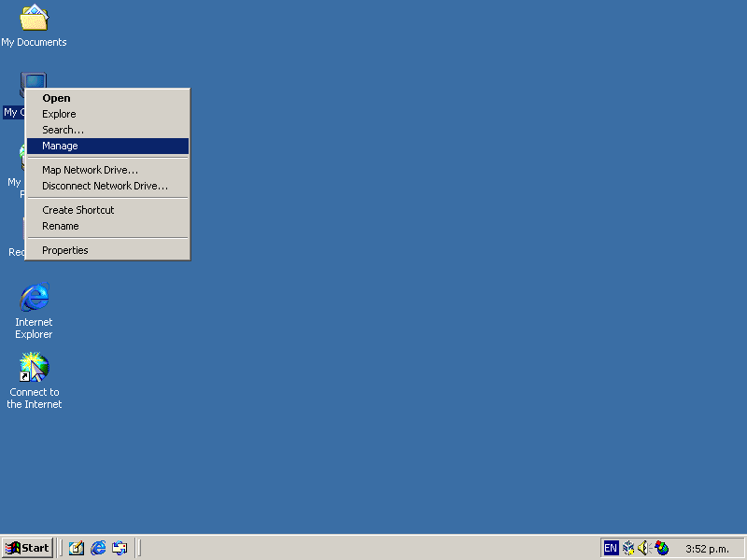The image size is (747, 560).
Task: Click the volume speaker tray icon
Action: point(644,548)
